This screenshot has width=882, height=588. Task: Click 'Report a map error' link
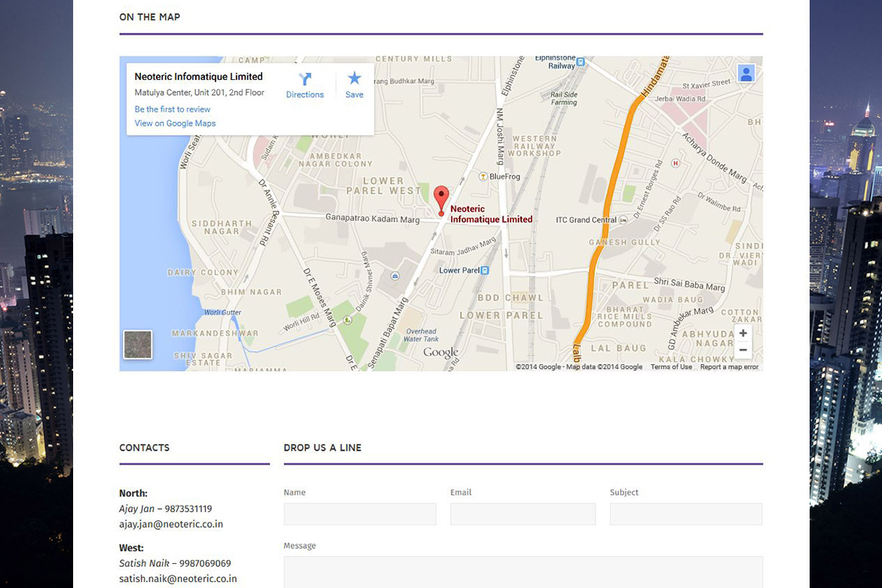pyautogui.click(x=729, y=367)
